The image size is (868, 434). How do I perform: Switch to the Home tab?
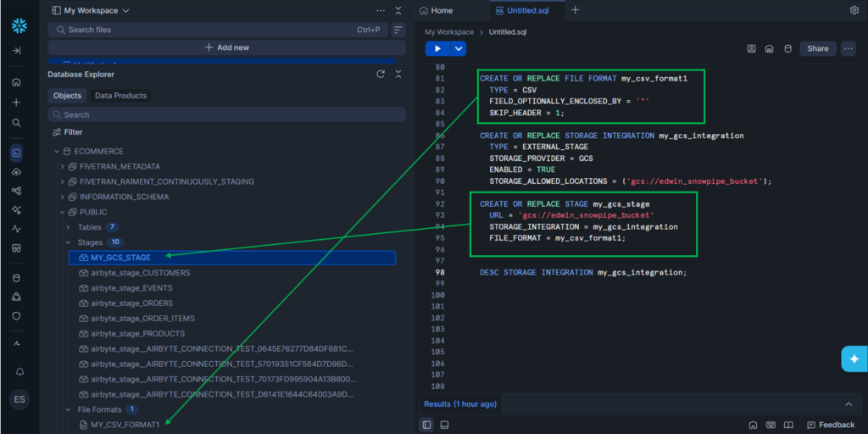(x=437, y=10)
